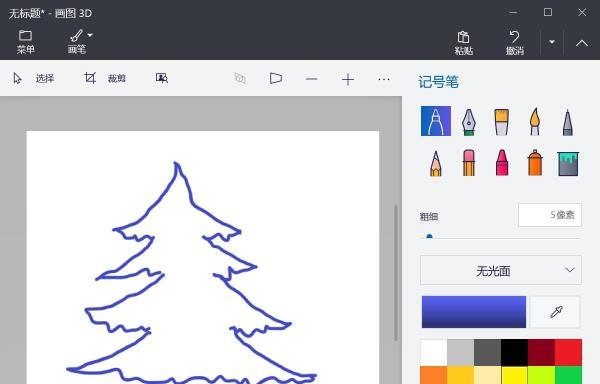Choose the bright yellow color swatch
Screen dimensions: 600x384
point(514,375)
